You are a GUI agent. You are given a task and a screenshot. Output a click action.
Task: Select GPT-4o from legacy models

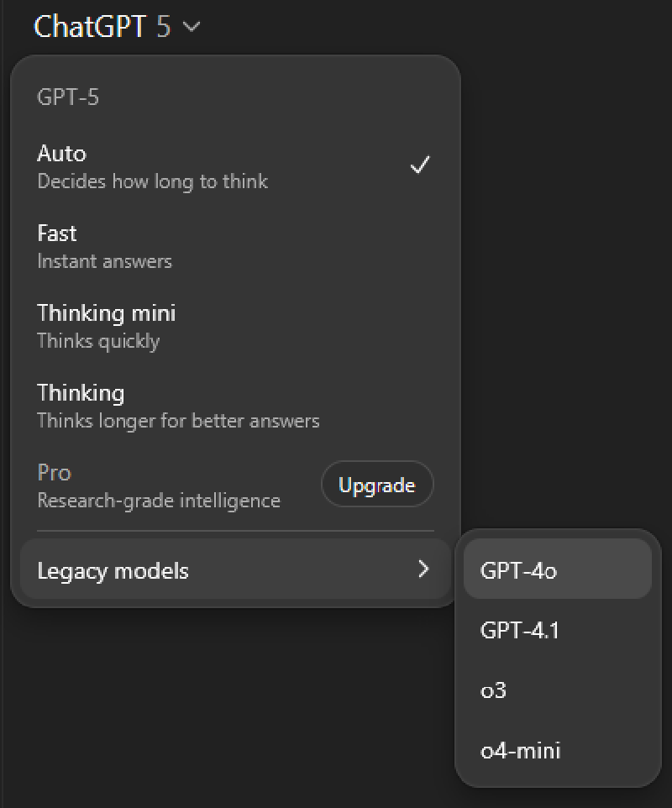coord(558,569)
